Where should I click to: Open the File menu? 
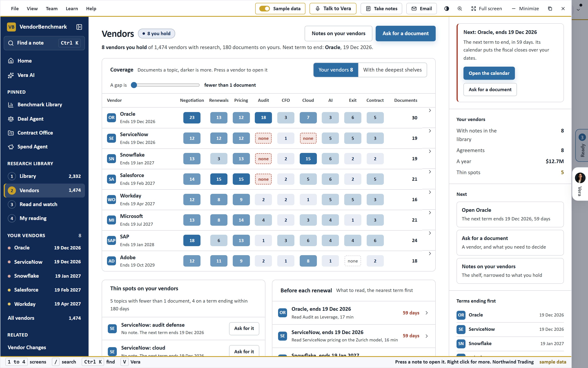15,9
